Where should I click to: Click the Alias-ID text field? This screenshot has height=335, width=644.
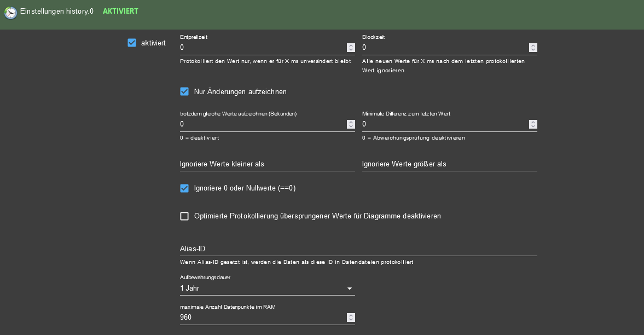click(x=358, y=249)
